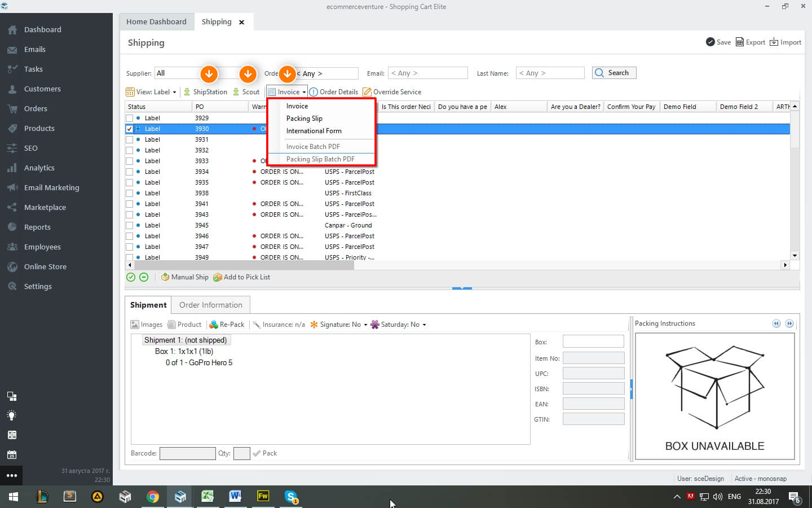Uncheck the box for PO 3930
812x508 pixels.
pos(130,129)
